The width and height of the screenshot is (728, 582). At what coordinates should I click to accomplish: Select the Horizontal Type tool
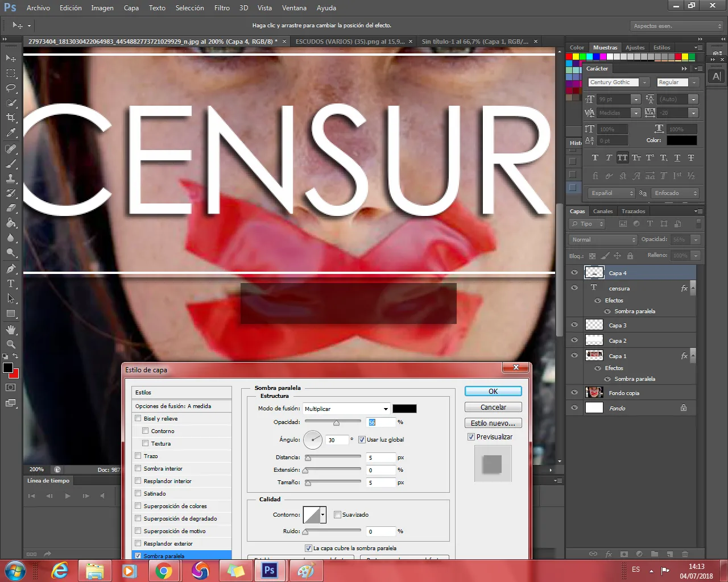tap(11, 284)
